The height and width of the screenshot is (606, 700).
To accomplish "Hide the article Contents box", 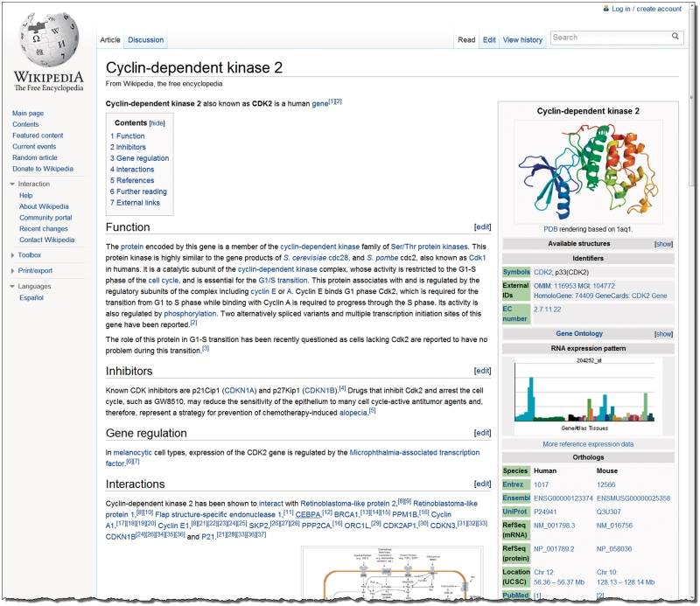I will coord(155,123).
